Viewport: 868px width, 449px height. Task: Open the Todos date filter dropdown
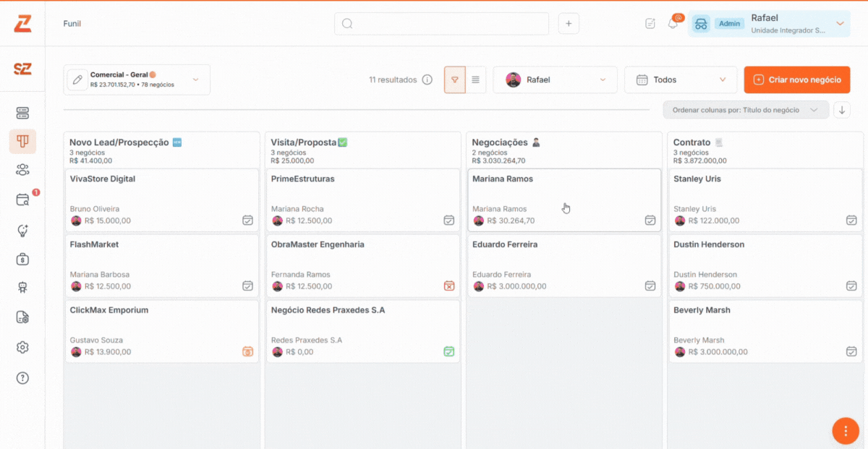pos(680,80)
